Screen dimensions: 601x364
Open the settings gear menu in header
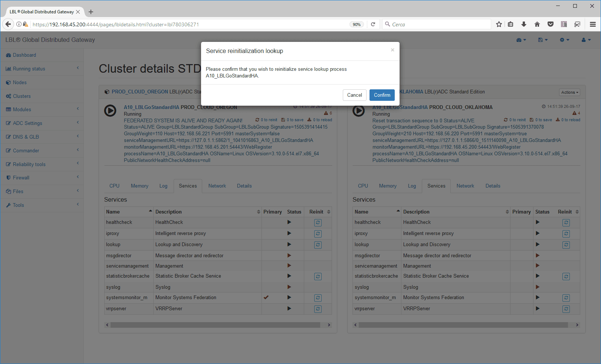[564, 40]
